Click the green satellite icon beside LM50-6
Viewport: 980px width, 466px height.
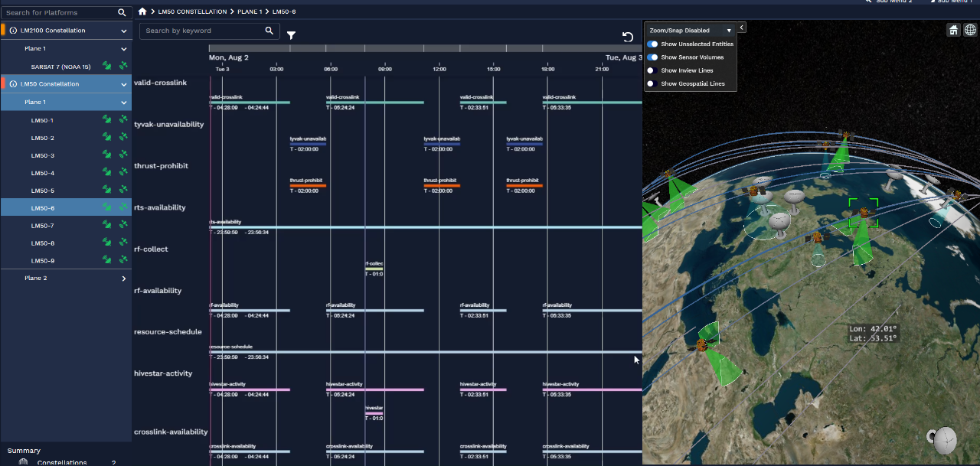pyautogui.click(x=122, y=207)
